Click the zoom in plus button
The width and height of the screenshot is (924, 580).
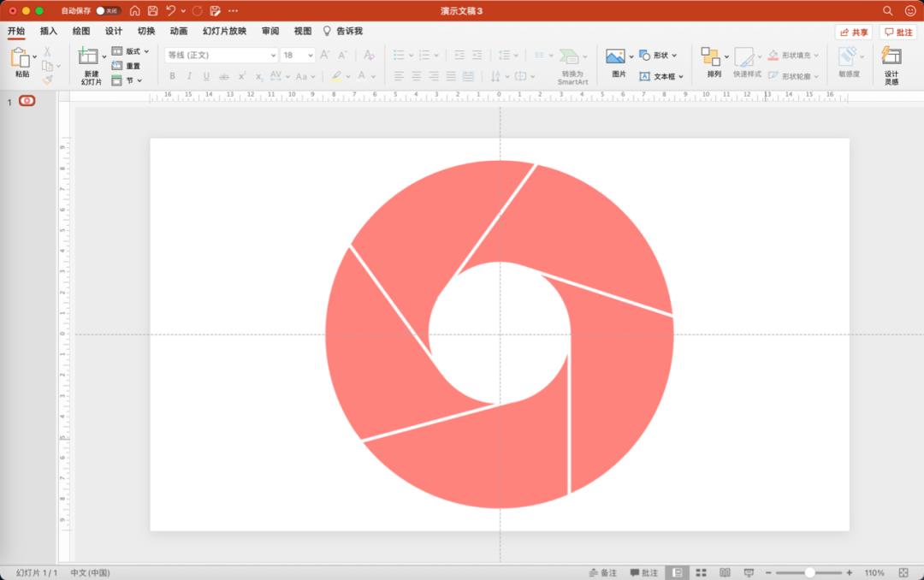(x=850, y=572)
